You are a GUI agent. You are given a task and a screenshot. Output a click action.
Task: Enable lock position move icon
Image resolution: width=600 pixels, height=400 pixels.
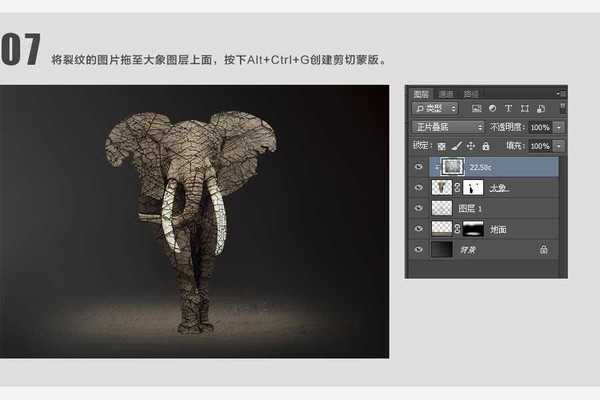[x=469, y=146]
